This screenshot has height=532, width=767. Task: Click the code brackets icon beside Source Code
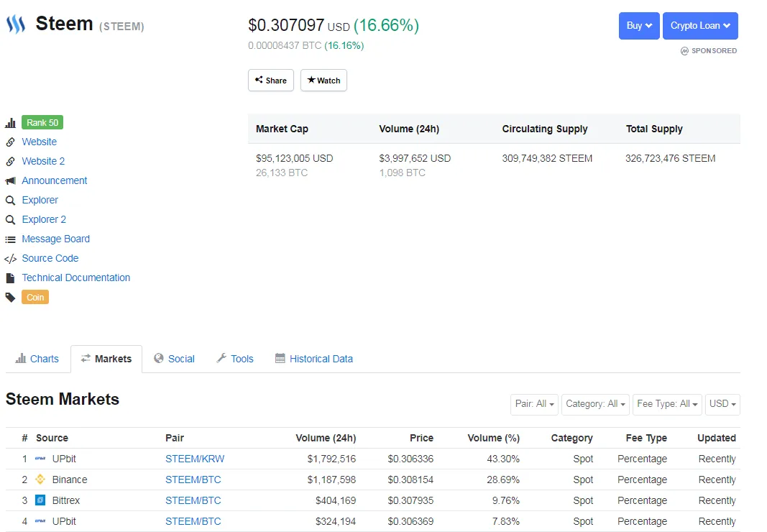tap(10, 259)
